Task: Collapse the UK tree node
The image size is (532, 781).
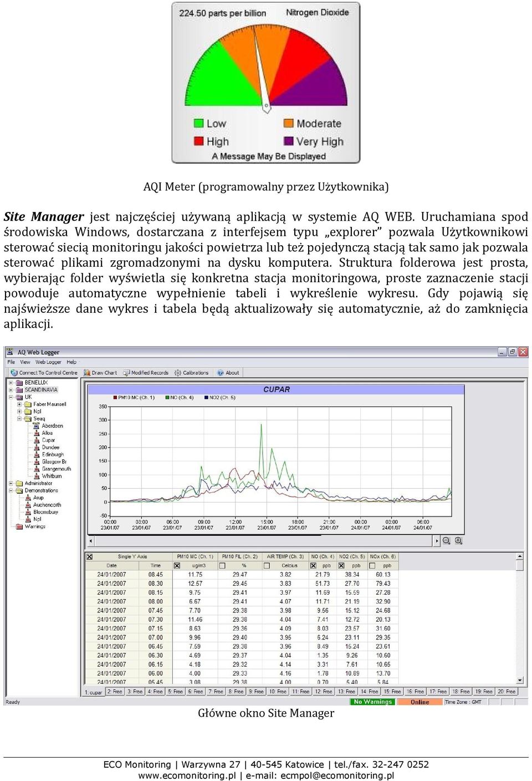Action: pyautogui.click(x=11, y=397)
